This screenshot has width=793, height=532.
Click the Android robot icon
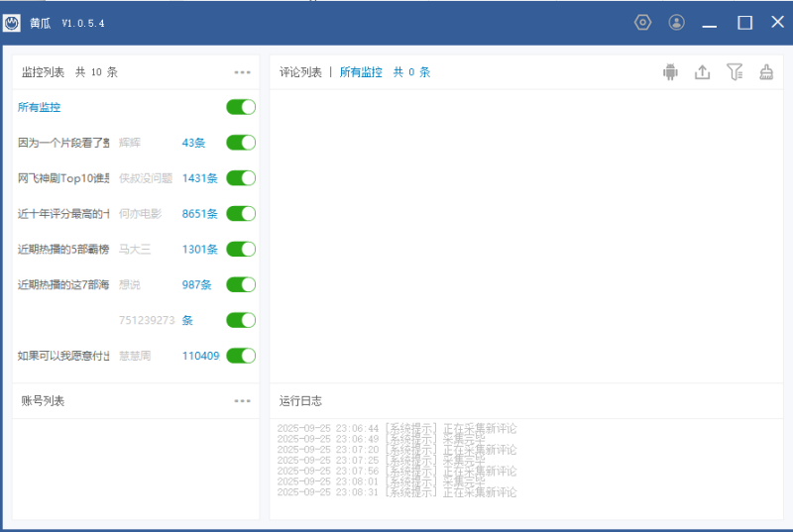(x=671, y=72)
